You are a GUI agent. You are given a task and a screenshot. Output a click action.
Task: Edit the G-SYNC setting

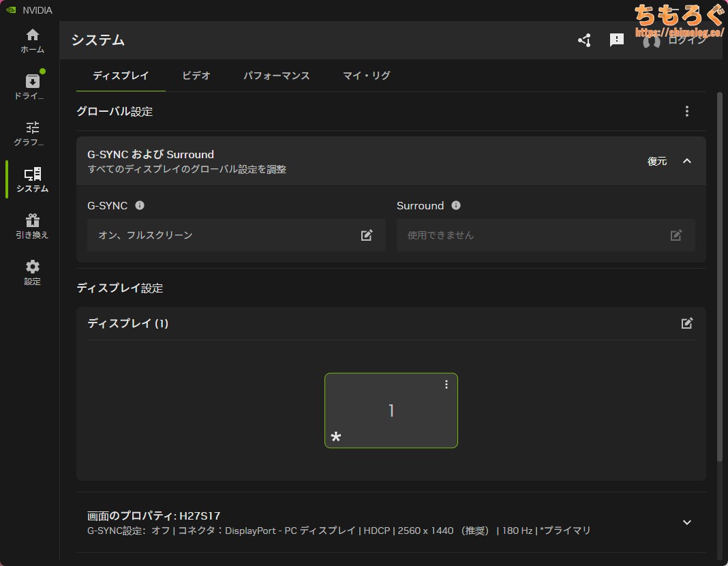367,235
